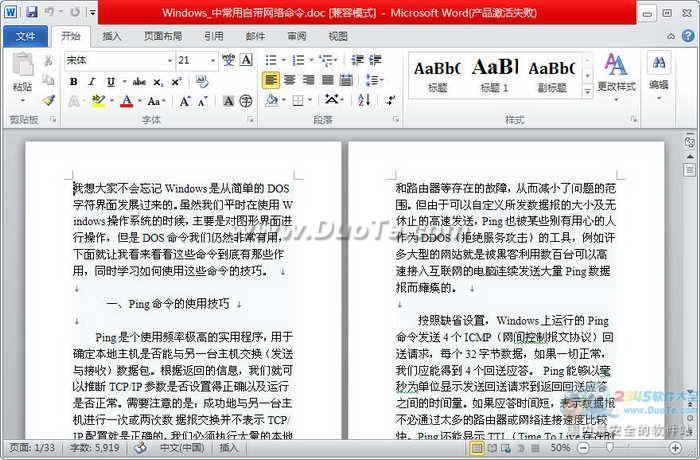
Task: Click the character shading icon
Action: [x=228, y=101]
